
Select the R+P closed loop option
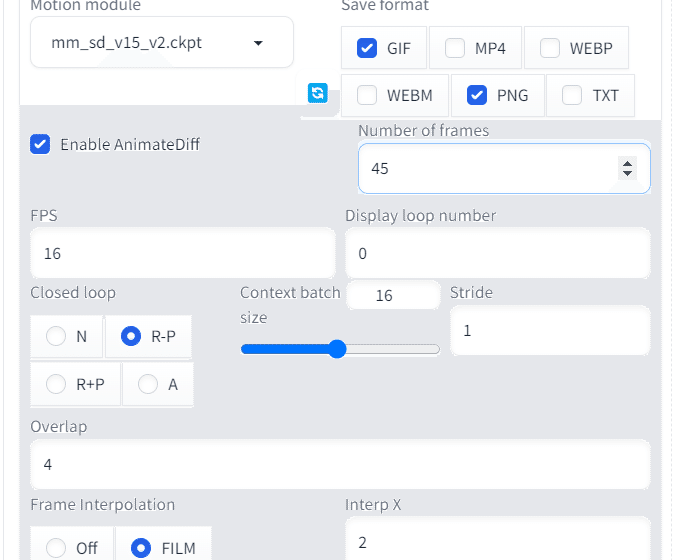click(x=57, y=384)
